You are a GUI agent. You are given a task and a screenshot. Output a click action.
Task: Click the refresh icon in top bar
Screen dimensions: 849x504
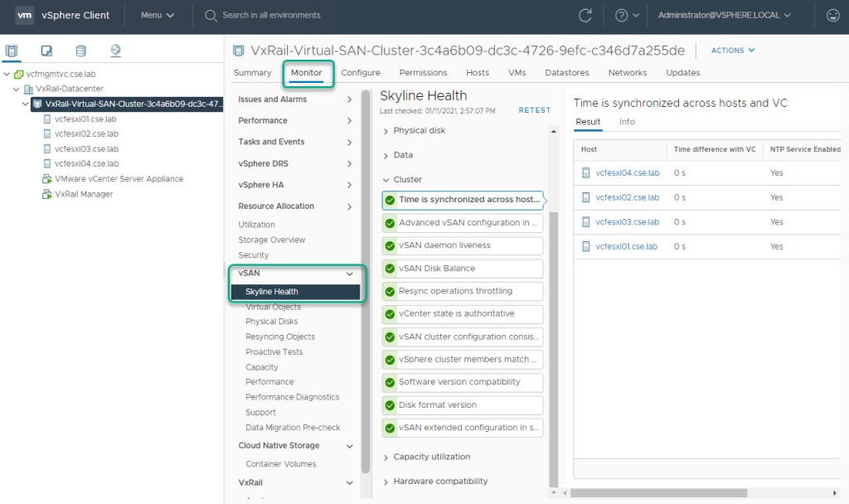[x=585, y=15]
